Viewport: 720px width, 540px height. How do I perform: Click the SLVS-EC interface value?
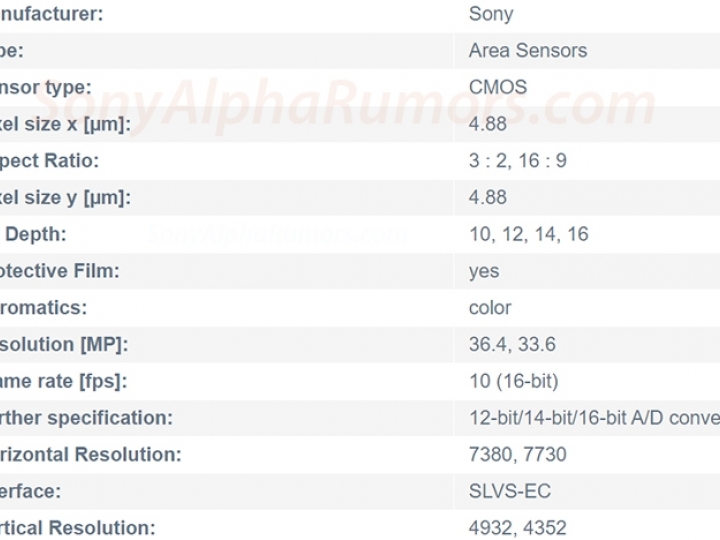(x=510, y=491)
